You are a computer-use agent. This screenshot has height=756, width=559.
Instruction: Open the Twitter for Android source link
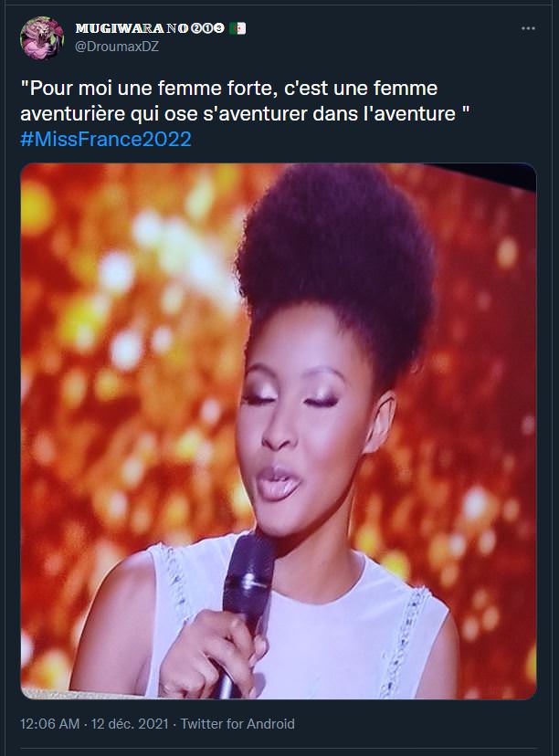point(237,724)
